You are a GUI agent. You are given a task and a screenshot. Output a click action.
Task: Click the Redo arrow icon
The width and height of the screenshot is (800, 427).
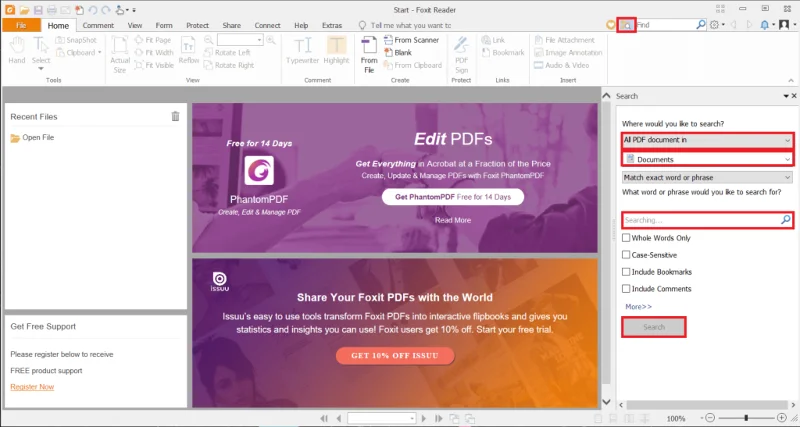click(x=106, y=10)
